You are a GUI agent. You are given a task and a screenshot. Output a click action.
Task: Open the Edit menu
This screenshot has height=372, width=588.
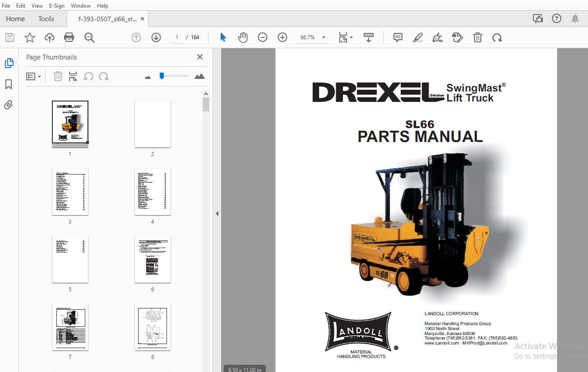tap(21, 5)
